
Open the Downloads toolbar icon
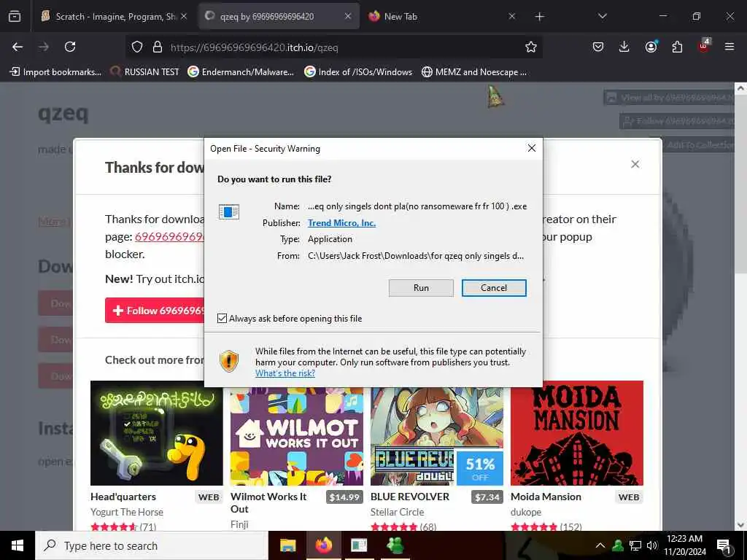coord(624,47)
